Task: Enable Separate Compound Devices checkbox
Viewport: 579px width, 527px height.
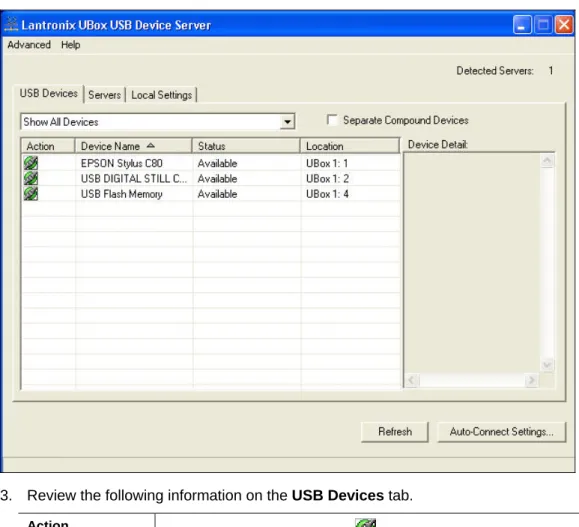Action: coord(332,120)
